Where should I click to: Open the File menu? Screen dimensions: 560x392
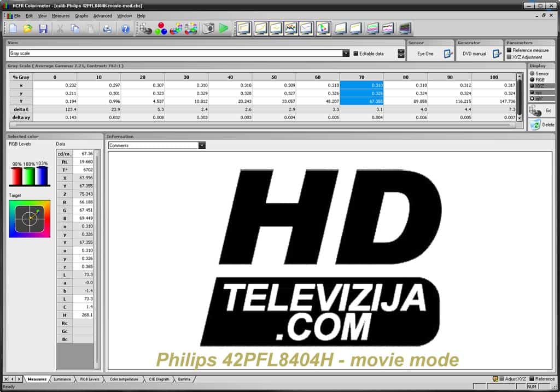pos(17,16)
